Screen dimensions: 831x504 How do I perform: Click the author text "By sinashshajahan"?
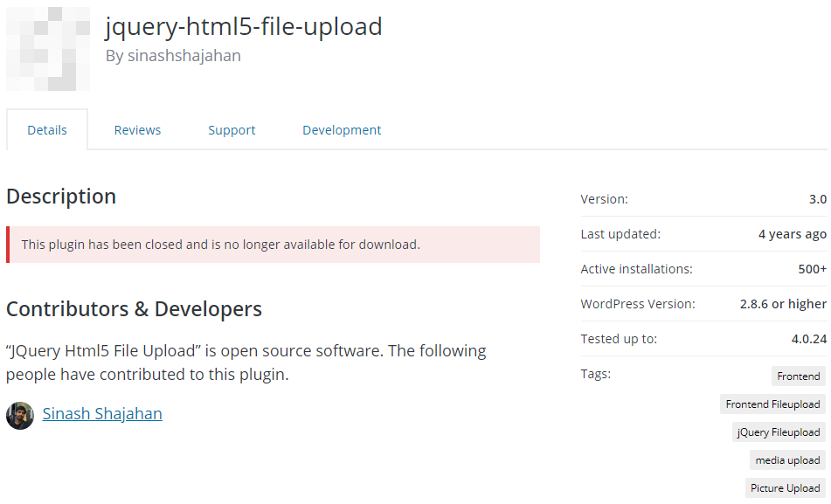tap(173, 56)
